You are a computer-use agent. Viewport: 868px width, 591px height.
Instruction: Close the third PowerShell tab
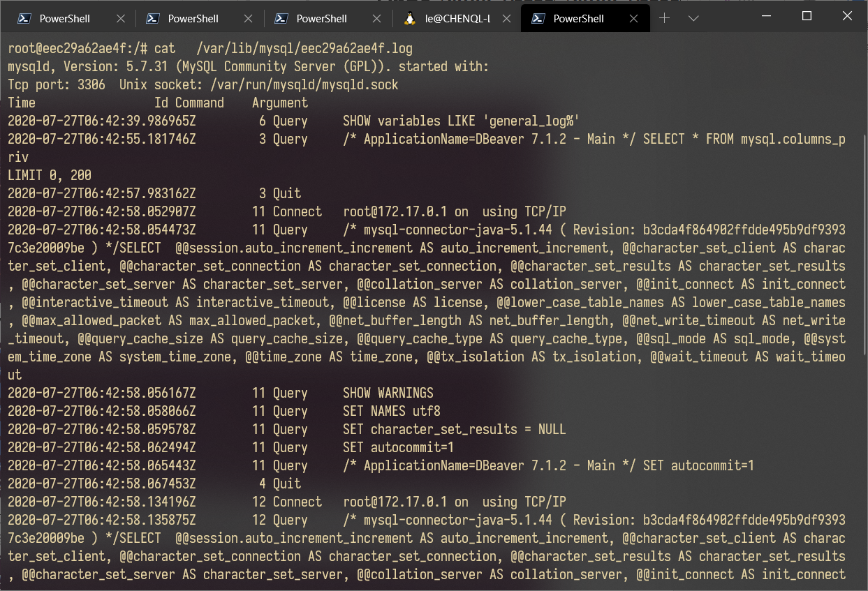click(376, 19)
